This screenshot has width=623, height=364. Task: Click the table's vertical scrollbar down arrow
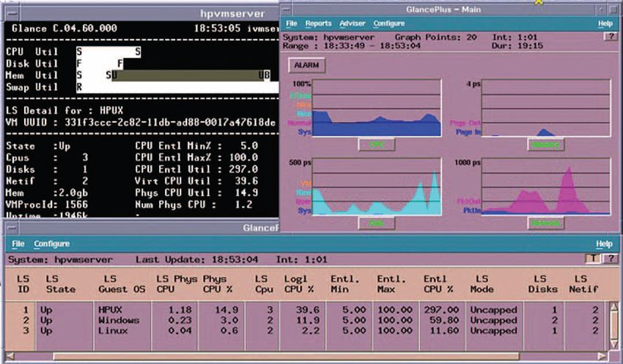[x=613, y=343]
